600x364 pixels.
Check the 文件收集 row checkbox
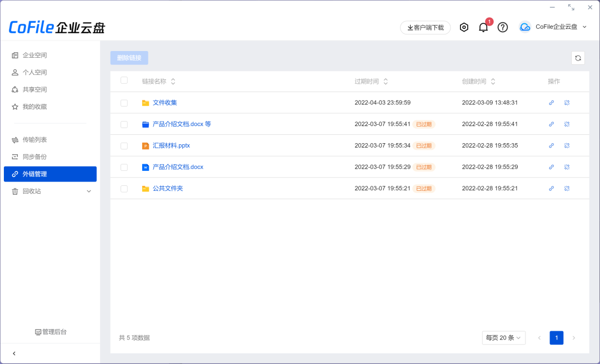pyautogui.click(x=124, y=103)
